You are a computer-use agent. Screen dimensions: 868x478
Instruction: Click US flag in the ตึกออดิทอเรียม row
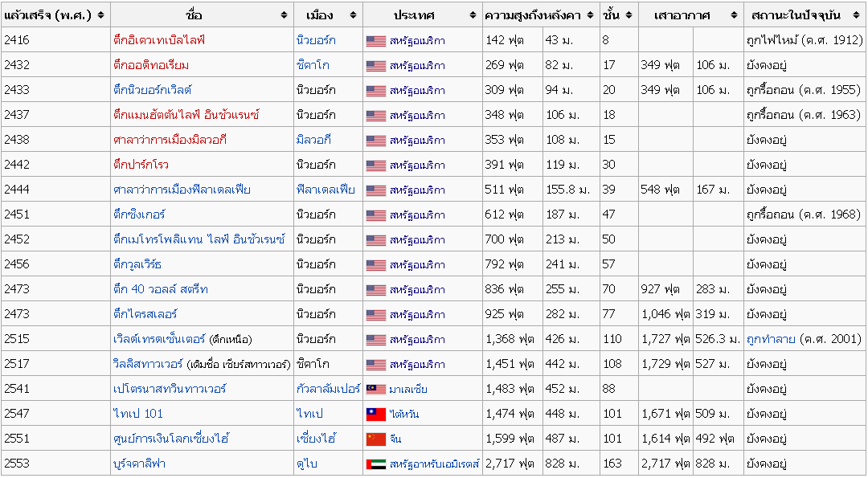point(375,66)
